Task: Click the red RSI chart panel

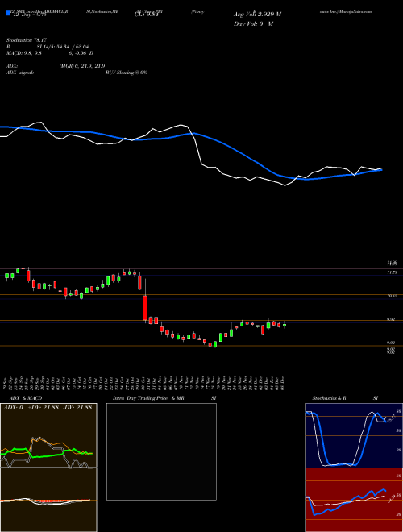Action: (x=354, y=500)
